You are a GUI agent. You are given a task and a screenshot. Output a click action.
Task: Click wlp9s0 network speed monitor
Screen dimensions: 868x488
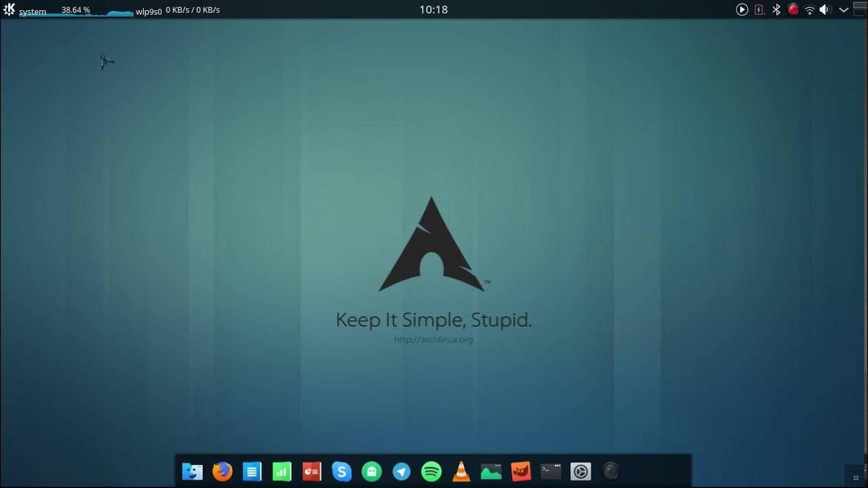pos(178,10)
